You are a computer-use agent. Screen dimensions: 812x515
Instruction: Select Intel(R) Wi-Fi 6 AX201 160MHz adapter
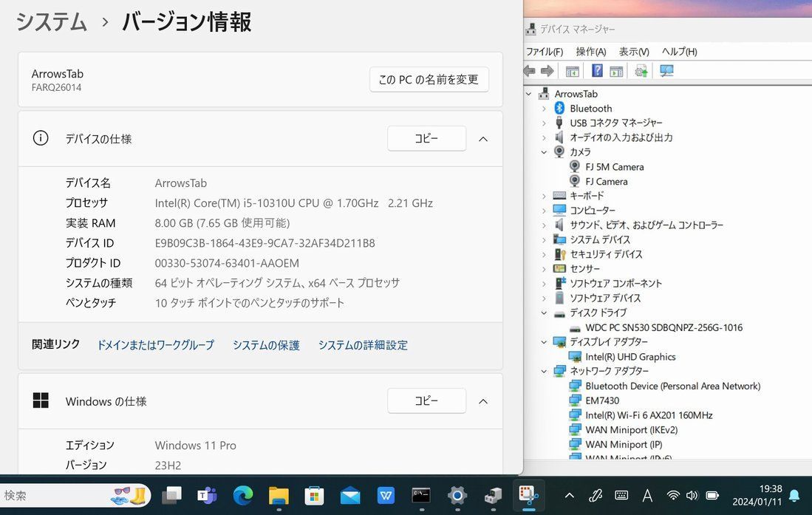coord(649,415)
